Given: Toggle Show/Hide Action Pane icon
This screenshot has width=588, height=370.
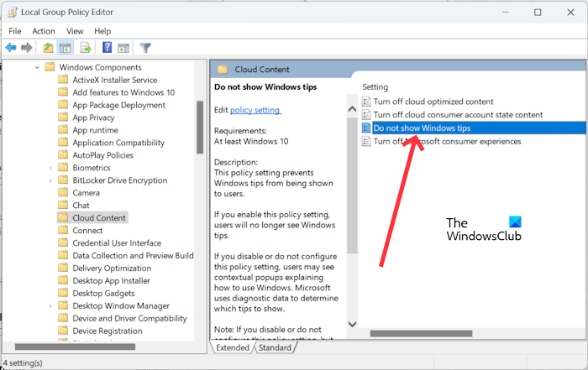Looking at the screenshot, I should (x=123, y=48).
